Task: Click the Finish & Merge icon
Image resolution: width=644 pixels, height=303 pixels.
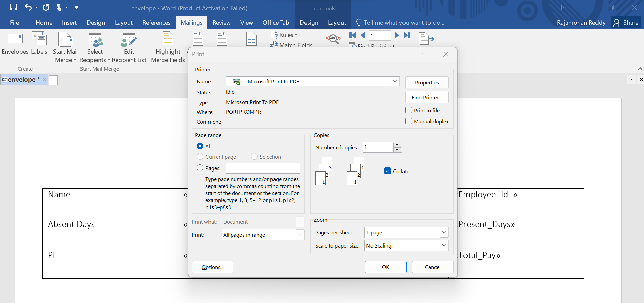Action: tap(426, 39)
